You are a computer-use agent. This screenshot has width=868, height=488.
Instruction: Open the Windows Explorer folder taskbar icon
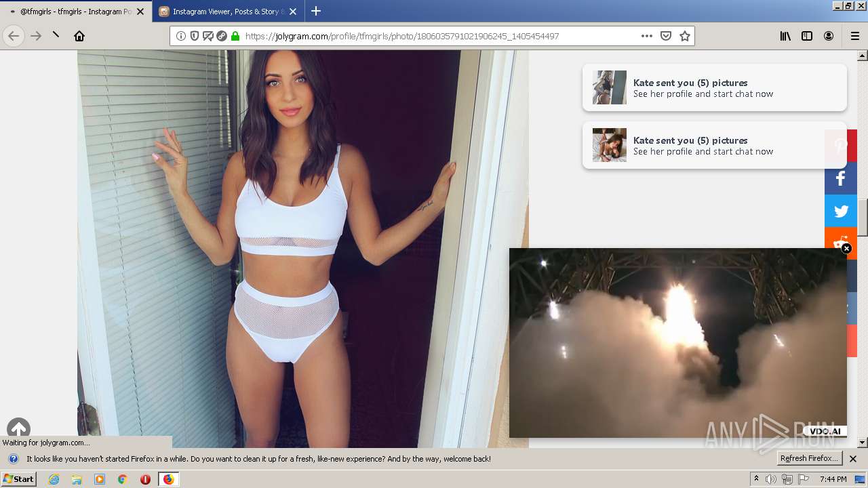point(77,479)
